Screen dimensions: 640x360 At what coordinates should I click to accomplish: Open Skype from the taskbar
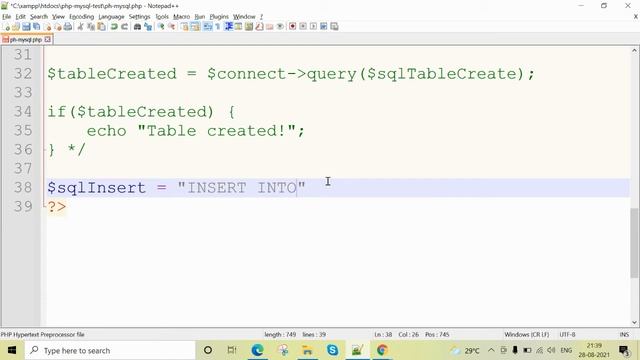pyautogui.click(x=332, y=350)
